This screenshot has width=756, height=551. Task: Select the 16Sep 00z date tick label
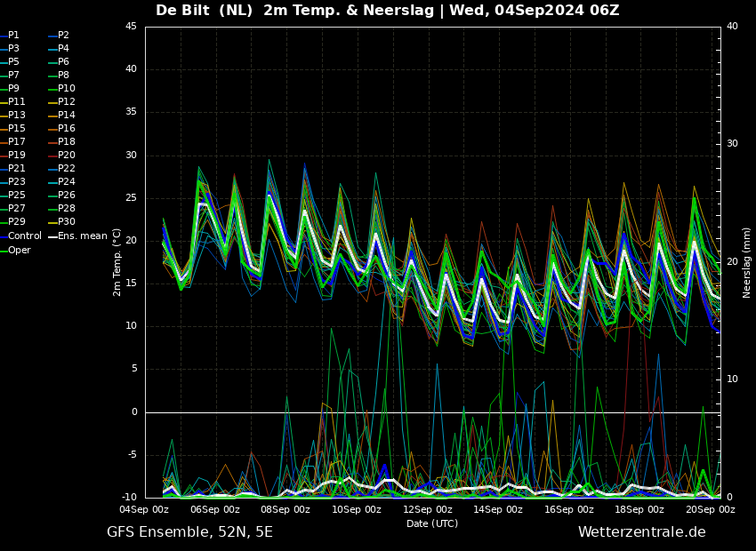tap(569, 510)
